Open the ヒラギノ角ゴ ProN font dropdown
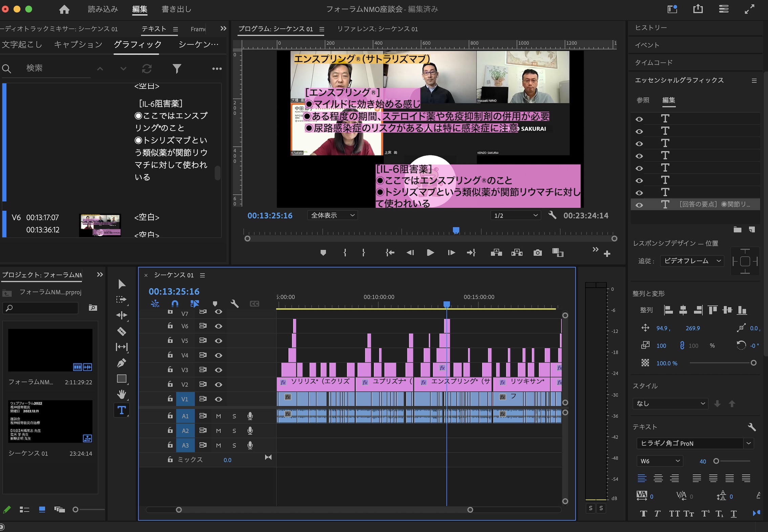 (695, 443)
